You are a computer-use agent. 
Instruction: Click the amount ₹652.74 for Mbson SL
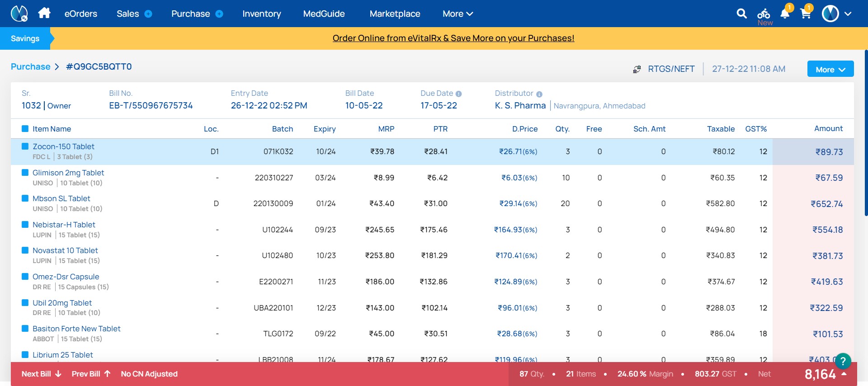click(x=826, y=204)
